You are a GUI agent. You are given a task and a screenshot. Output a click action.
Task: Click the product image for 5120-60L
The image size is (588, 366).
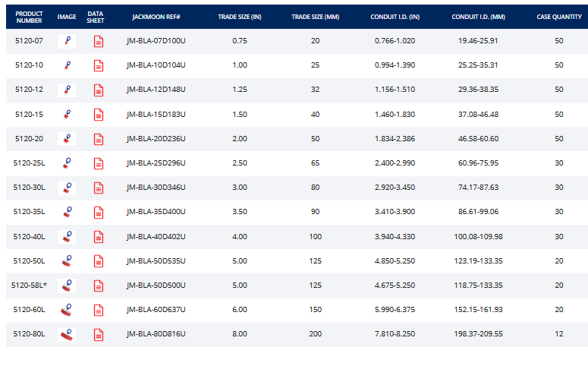click(67, 310)
